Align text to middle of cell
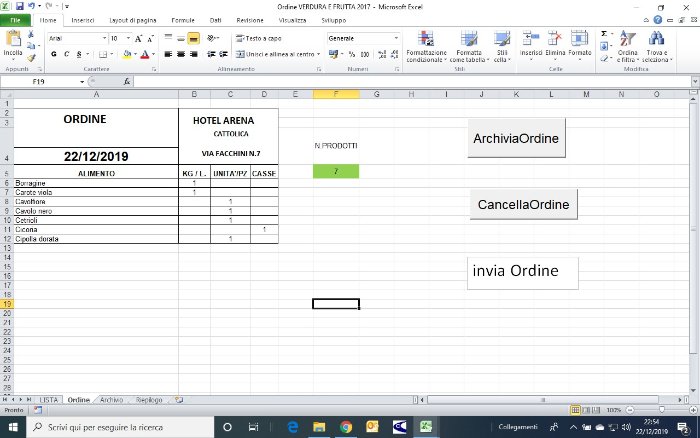Viewport: 700px width, 438px height. tap(181, 38)
